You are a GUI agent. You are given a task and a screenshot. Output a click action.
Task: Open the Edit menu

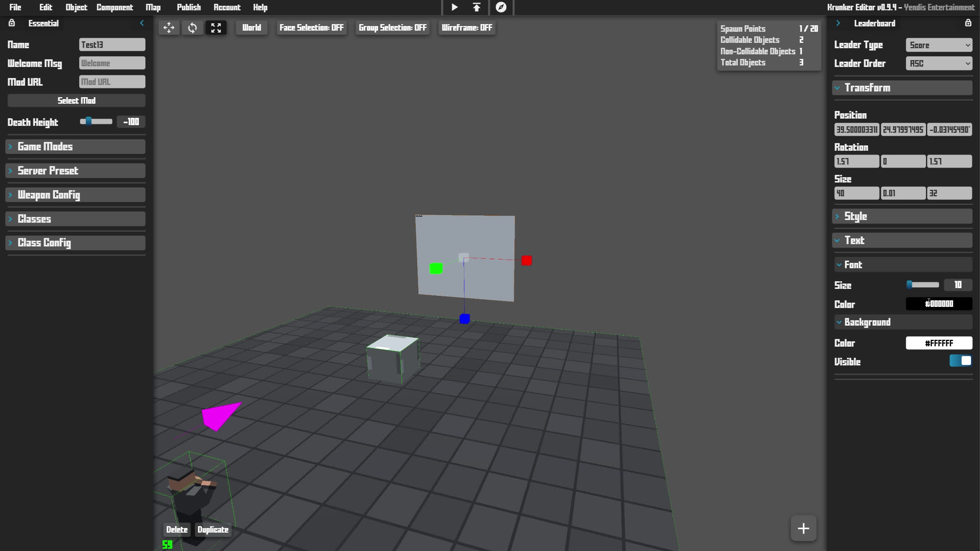(46, 7)
